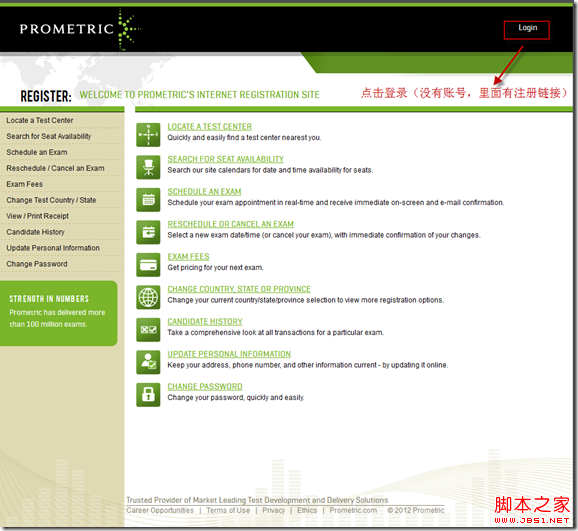The height and width of the screenshot is (531, 578).
Task: Click the Prometric logo in the header
Action: (x=80, y=29)
